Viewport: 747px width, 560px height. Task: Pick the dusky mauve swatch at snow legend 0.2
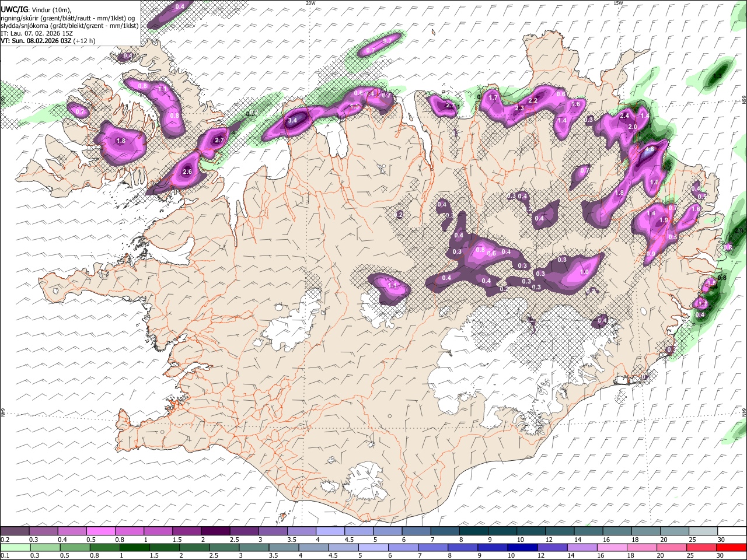[x=15, y=531]
